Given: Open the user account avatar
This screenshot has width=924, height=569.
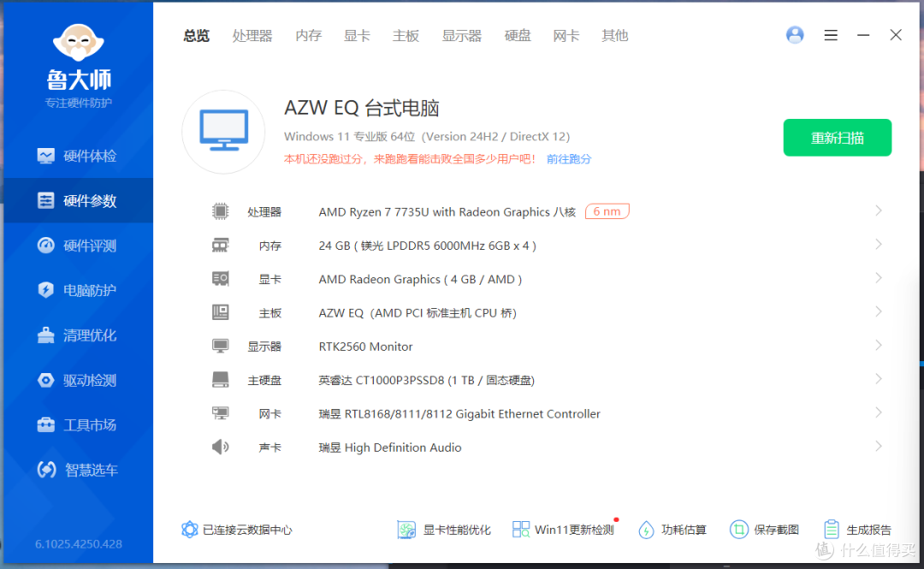Looking at the screenshot, I should (795, 35).
